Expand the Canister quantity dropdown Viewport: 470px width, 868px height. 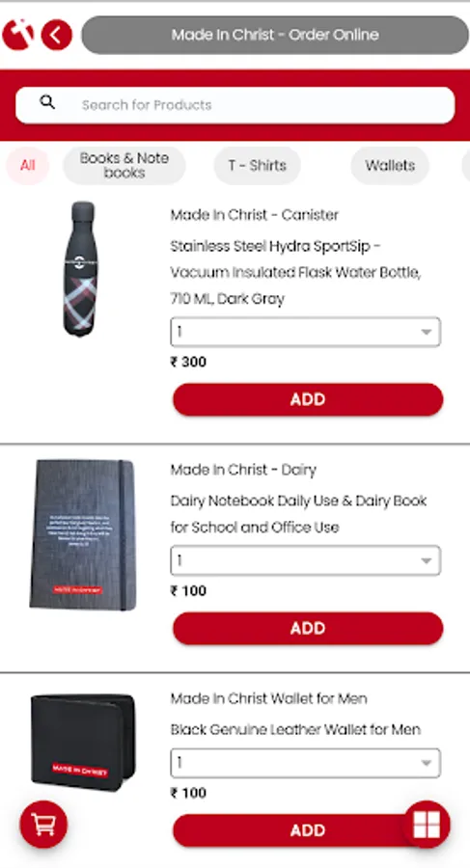tap(305, 332)
